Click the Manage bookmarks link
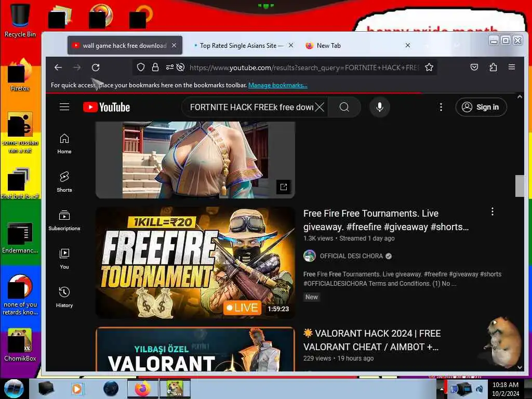This screenshot has width=532, height=399. point(278,85)
